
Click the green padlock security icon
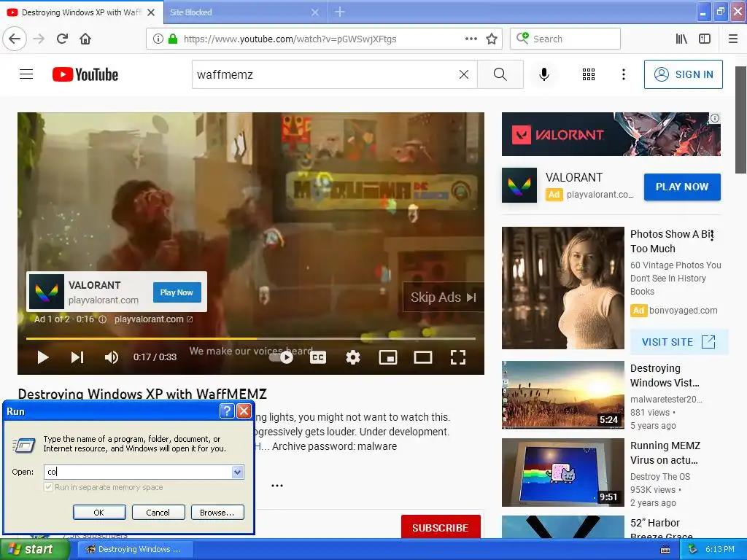[x=173, y=39]
